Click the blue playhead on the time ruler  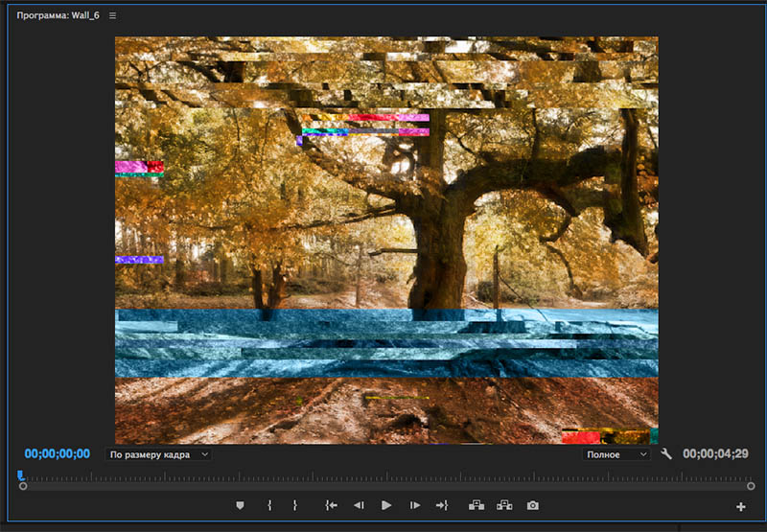click(20, 475)
